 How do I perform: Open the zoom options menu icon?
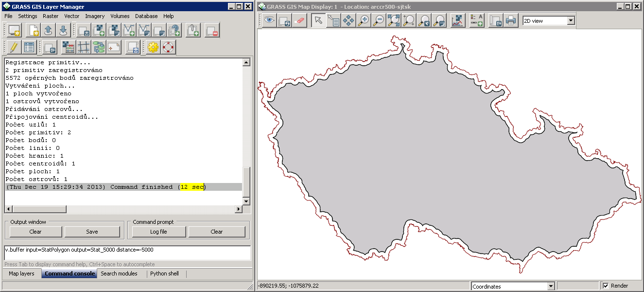(439, 20)
